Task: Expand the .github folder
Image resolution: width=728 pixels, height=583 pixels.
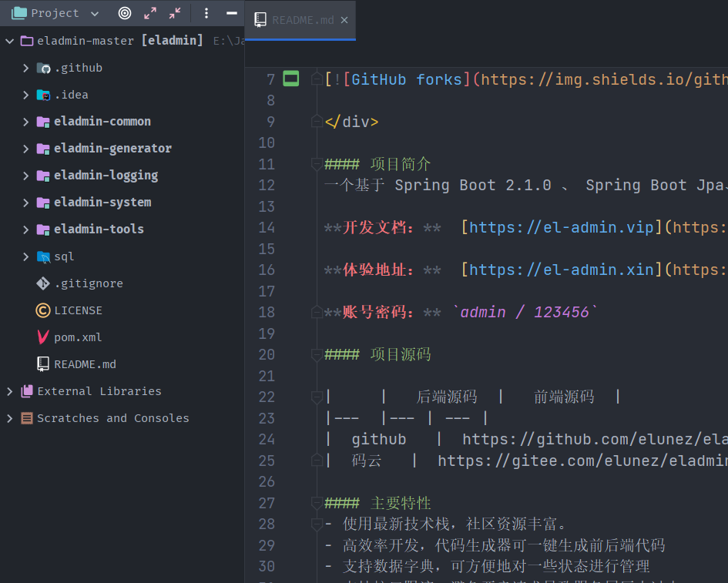Action: [26, 69]
